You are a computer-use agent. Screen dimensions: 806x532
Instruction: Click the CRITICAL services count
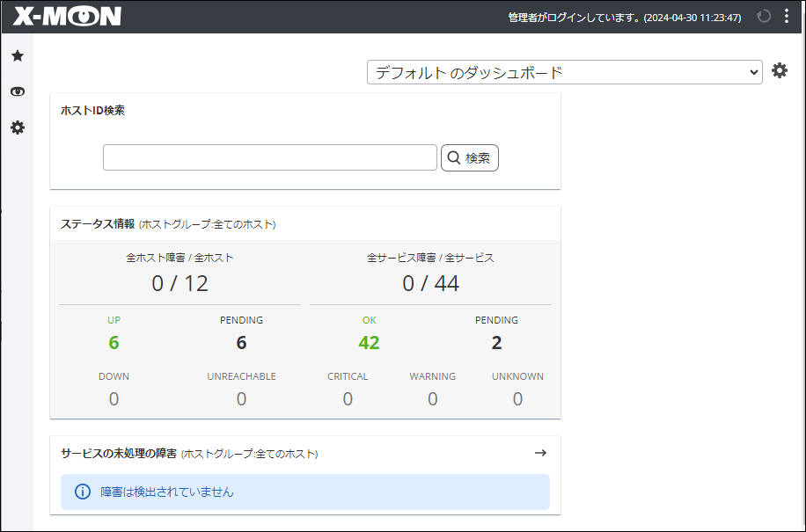[348, 399]
